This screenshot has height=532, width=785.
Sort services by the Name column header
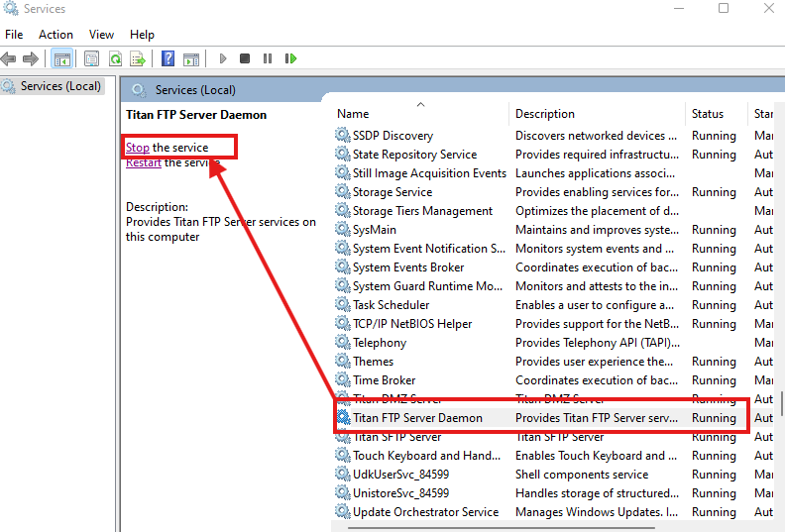[x=353, y=114]
